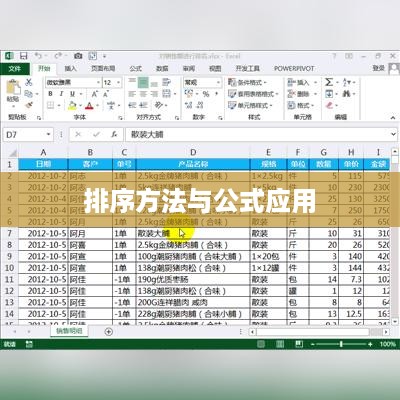400x400 pixels.
Task: Cut the selection with scissors icon
Action: coord(29,82)
